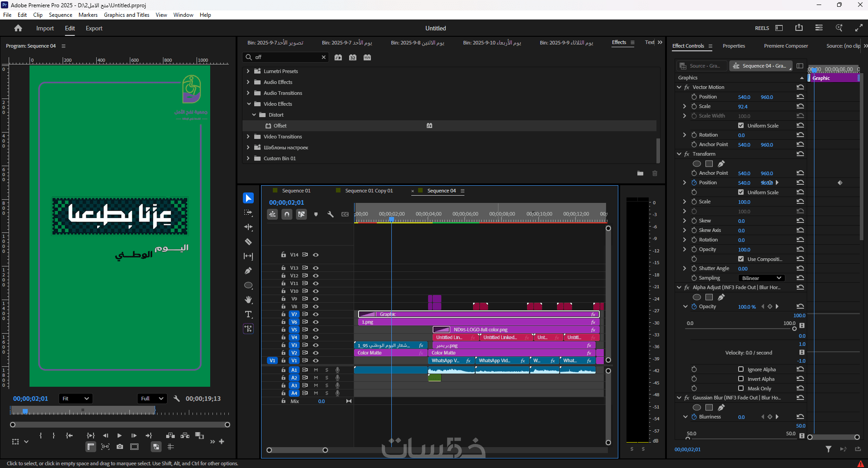Enable the Mask Only checkbox

coord(741,389)
